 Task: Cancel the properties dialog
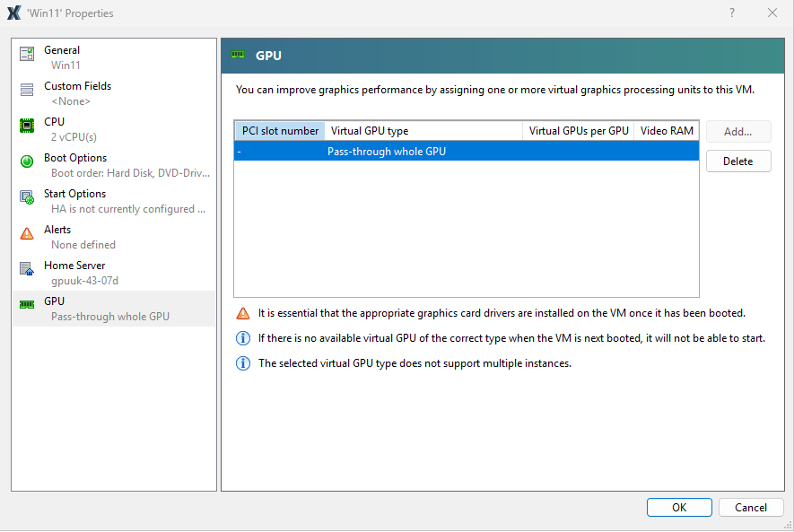tap(751, 508)
